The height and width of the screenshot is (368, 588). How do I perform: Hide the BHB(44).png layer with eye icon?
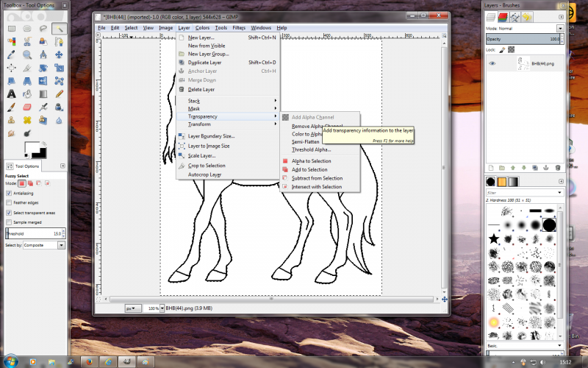(x=492, y=63)
